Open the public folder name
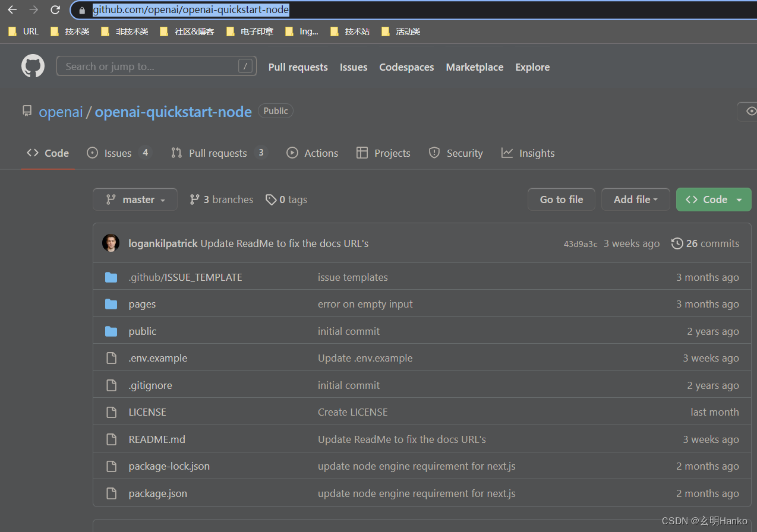This screenshot has height=532, width=757. tap(143, 331)
